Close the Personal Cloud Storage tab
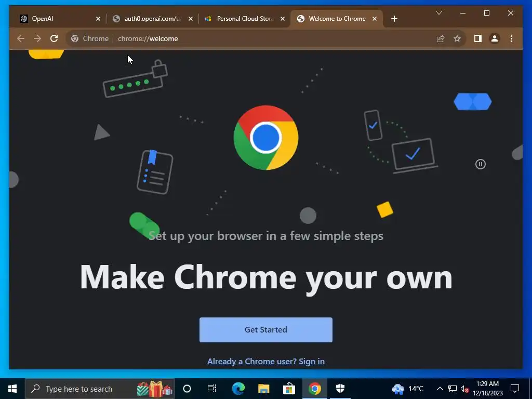 tap(283, 19)
